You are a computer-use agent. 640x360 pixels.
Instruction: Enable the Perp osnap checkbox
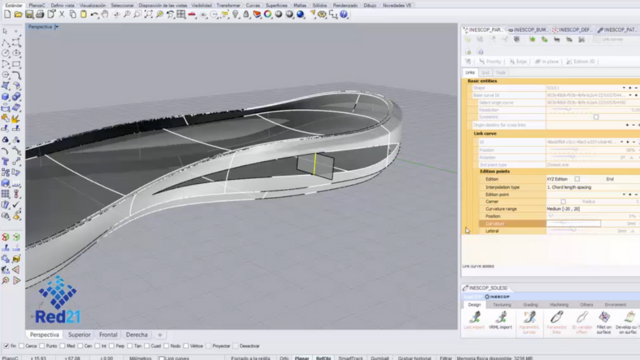[x=111, y=346]
